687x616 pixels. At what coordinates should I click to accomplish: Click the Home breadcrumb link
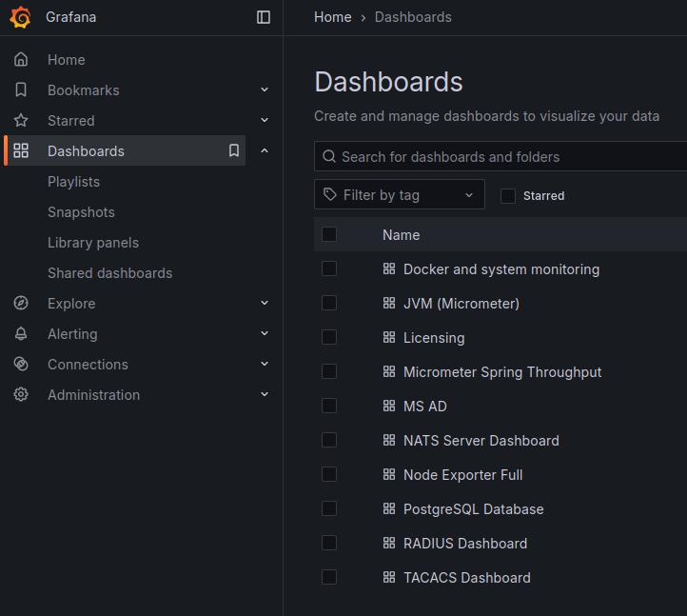click(x=332, y=17)
